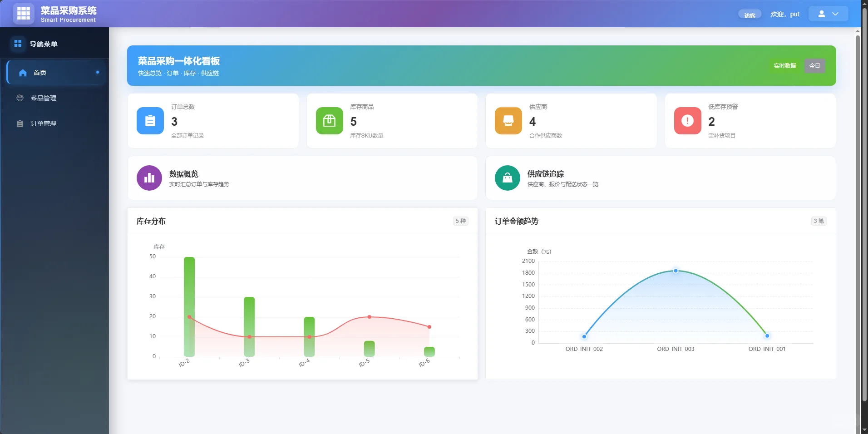Click the 5 种 badge in 库存分布
868x434 pixels.
pyautogui.click(x=461, y=221)
